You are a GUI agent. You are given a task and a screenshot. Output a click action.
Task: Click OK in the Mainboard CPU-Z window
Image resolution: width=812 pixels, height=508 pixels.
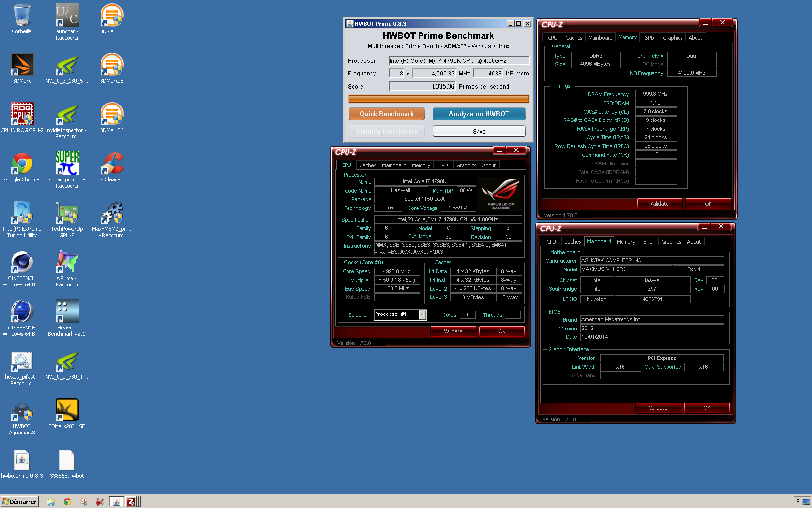(x=707, y=408)
